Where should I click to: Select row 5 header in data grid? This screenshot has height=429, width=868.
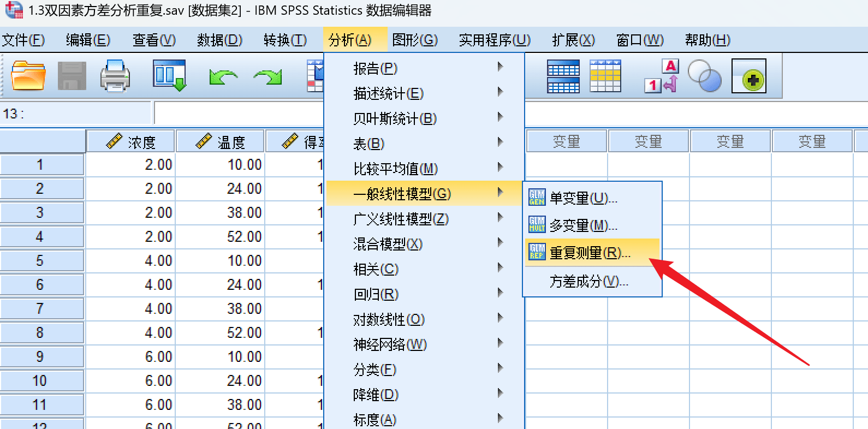pyautogui.click(x=40, y=261)
